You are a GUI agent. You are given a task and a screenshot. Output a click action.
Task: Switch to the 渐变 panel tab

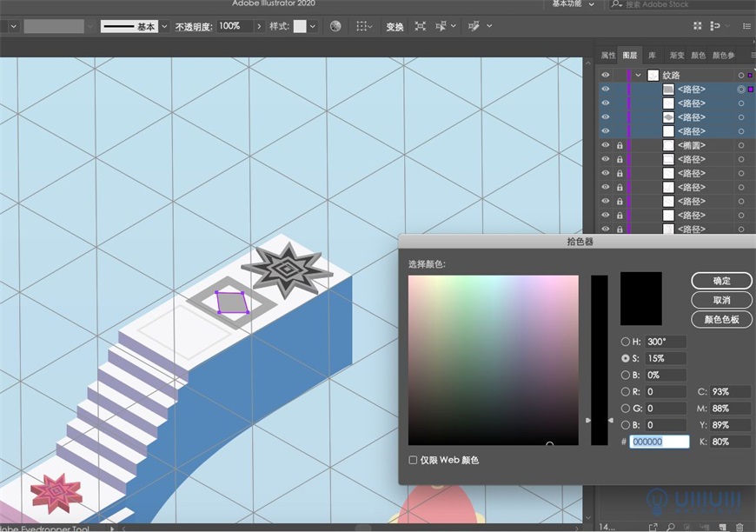(x=675, y=55)
